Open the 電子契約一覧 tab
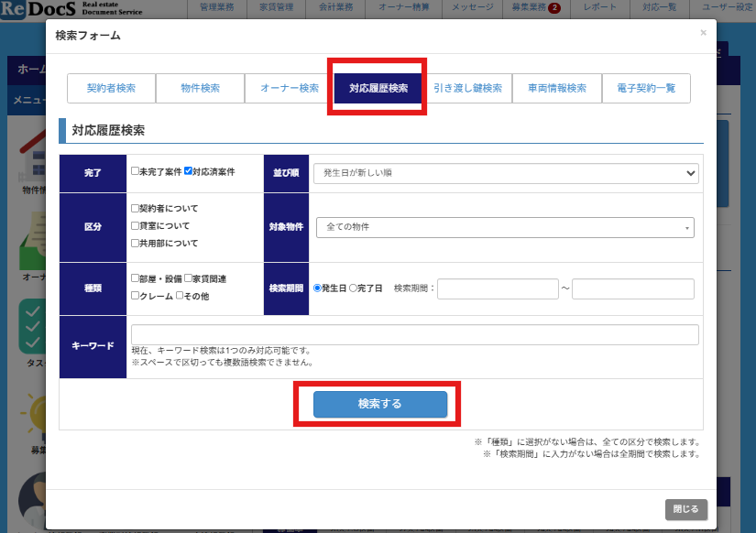Viewport: 756px width, 533px height. click(x=646, y=88)
